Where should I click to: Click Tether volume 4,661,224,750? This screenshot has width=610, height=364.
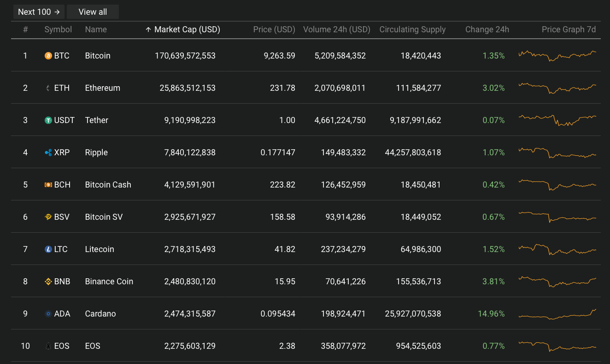340,120
